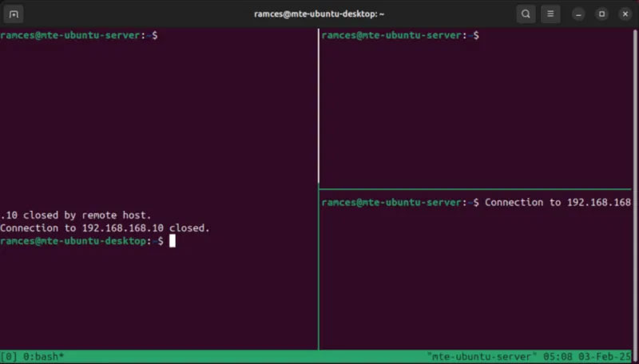Click the terminal's vertical scrollbar
Screen dimensions: 639x364
click(635, 196)
